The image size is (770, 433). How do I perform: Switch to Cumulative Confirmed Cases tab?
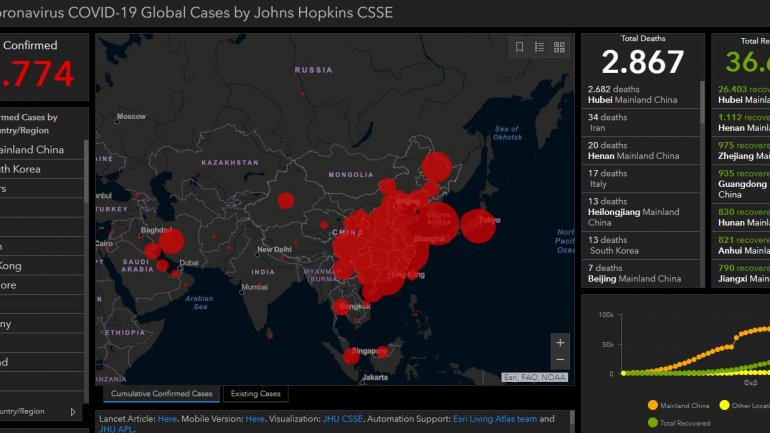point(160,394)
